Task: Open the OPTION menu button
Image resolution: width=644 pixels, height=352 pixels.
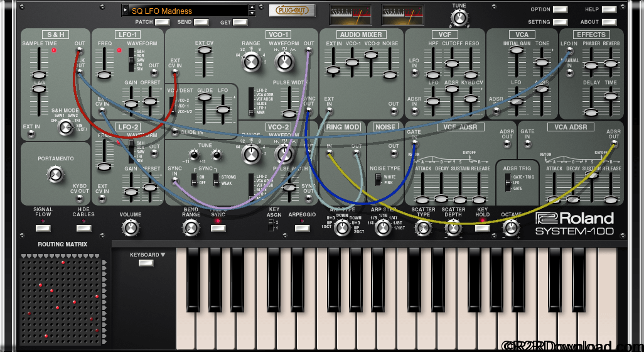Action: click(561, 9)
